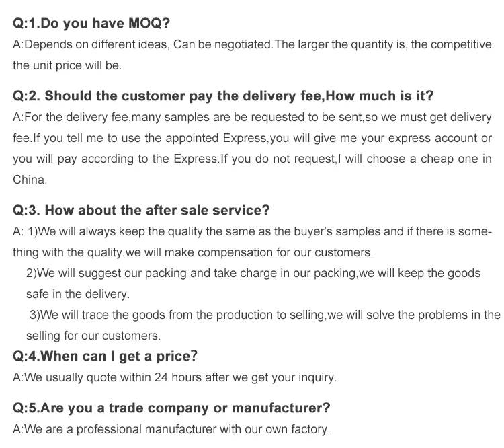Click 'safe in the delivery' line
Image resolution: width=504 pixels, height=448 pixels.
pyautogui.click(x=78, y=294)
